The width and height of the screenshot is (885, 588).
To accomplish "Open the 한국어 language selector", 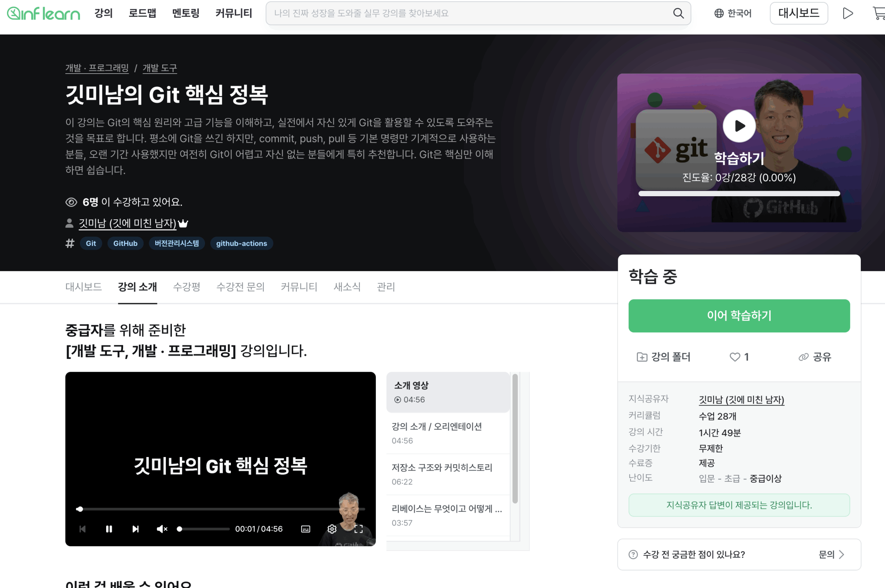I will pyautogui.click(x=733, y=13).
